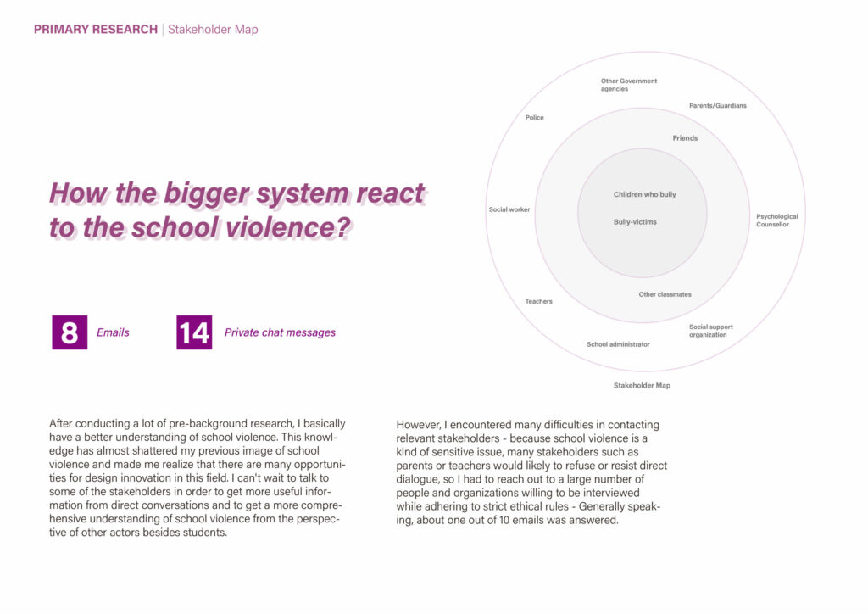Viewport: 868px width, 614px height.
Task: Select the 'Police' stakeholder label
Action: 534,118
